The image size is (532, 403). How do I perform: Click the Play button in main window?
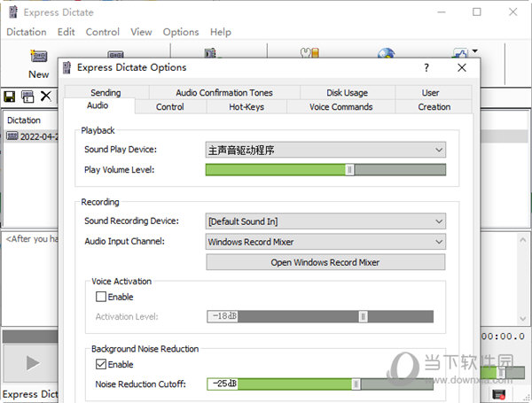point(33,363)
